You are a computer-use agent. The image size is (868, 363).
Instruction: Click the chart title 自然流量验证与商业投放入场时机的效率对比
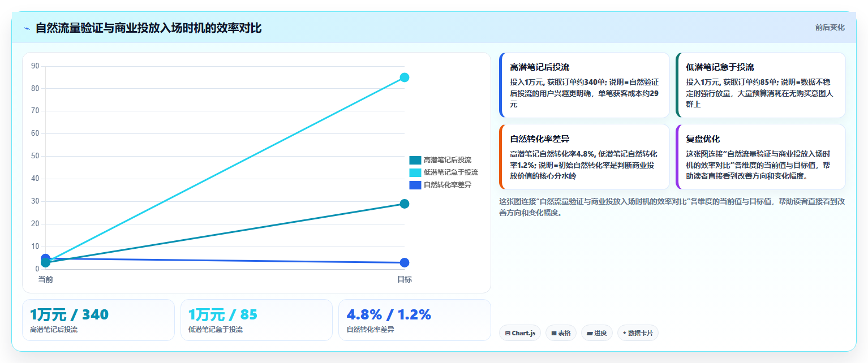[x=148, y=28]
